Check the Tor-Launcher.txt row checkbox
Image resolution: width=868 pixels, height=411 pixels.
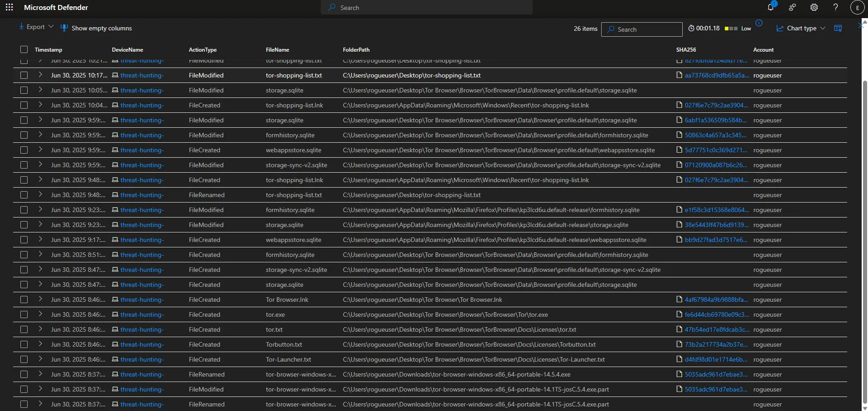pyautogui.click(x=24, y=359)
